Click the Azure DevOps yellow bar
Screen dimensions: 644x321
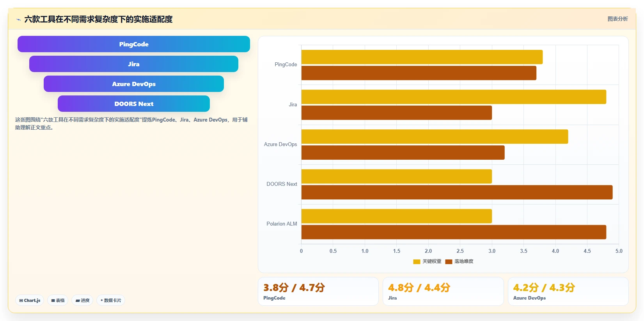pyautogui.click(x=435, y=136)
